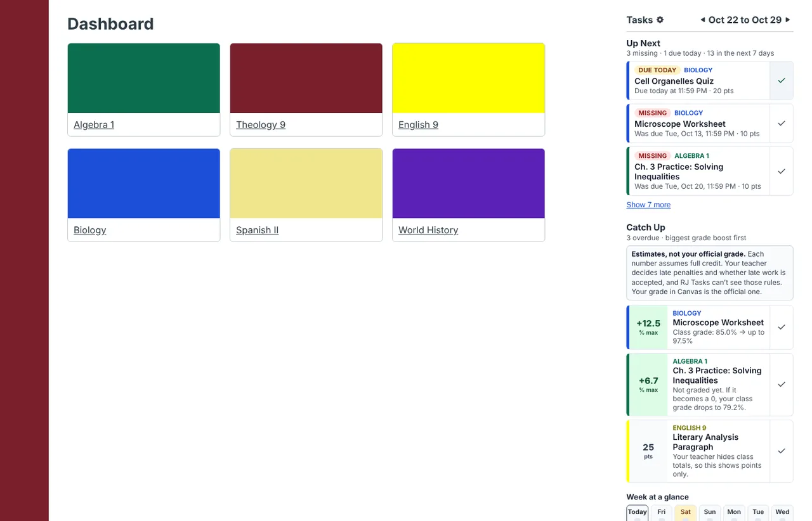Open the Algebra 1 course link
The width and height of the screenshot is (812, 521).
point(94,125)
